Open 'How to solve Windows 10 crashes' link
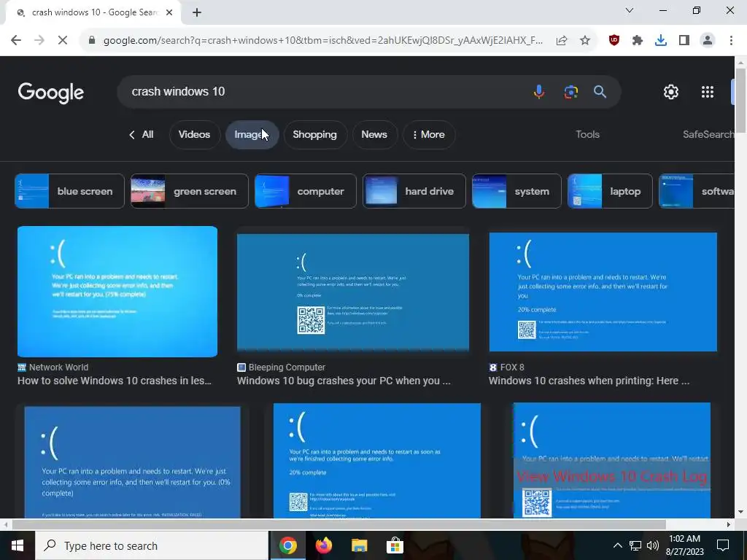 click(x=115, y=381)
